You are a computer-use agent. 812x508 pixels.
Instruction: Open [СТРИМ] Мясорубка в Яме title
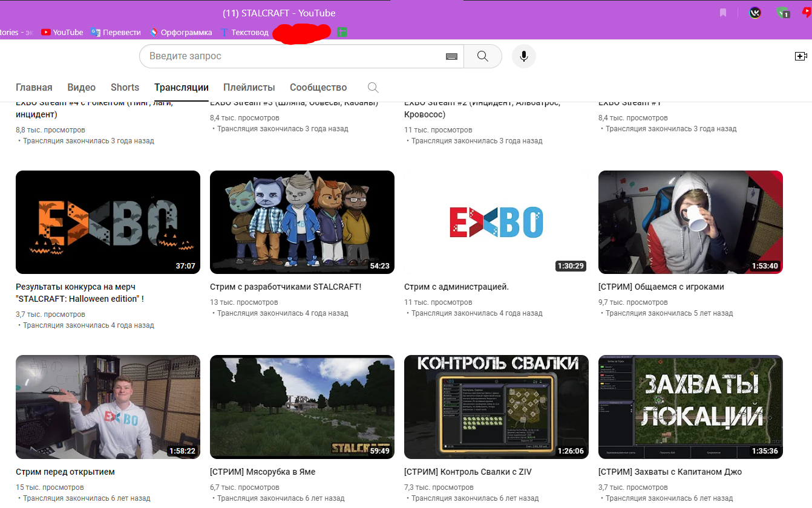click(x=263, y=472)
